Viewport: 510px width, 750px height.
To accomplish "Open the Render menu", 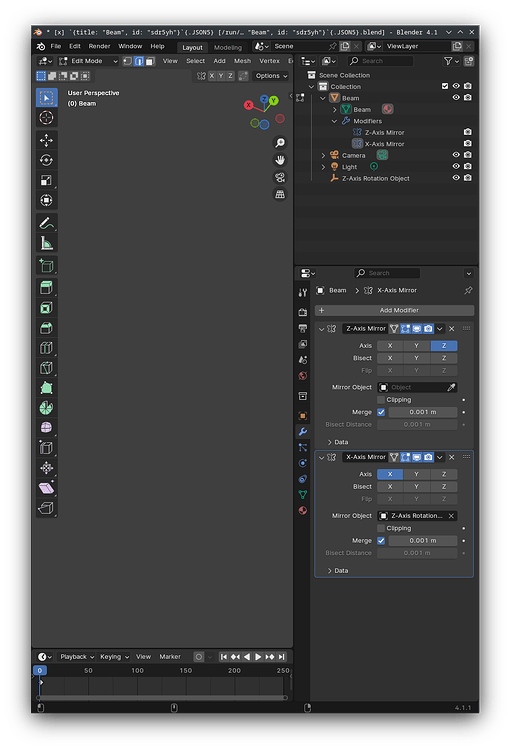I will pyautogui.click(x=99, y=46).
